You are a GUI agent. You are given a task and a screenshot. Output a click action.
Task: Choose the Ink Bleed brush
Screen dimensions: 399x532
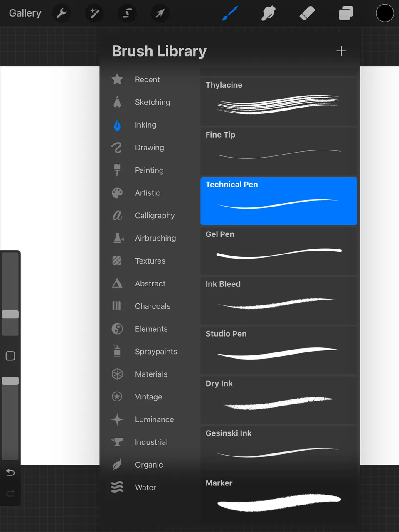point(279,300)
